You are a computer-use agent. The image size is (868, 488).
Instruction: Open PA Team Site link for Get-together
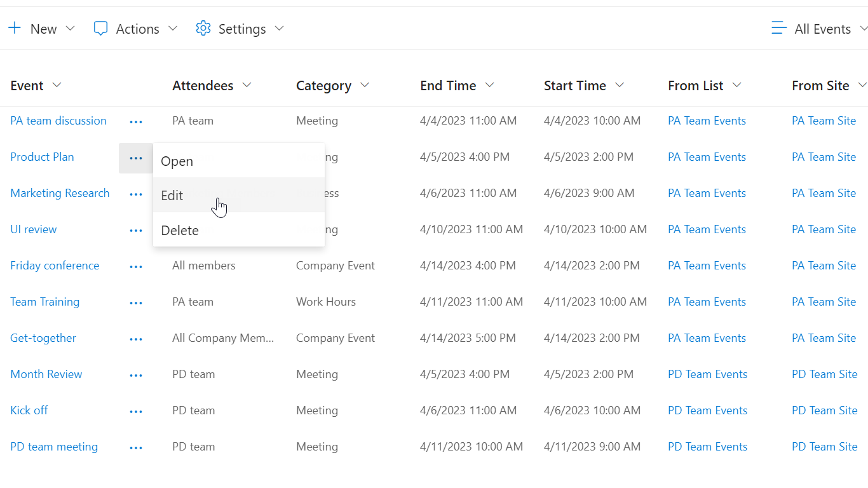click(824, 338)
